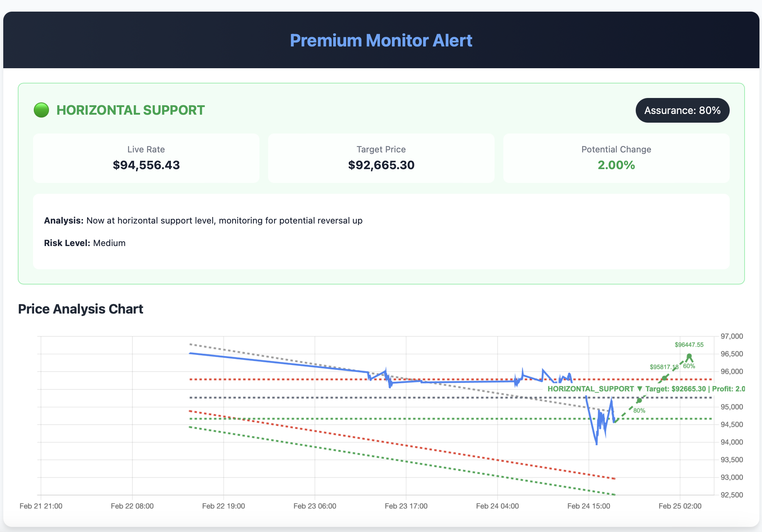Click the 94,500 y-axis label
Viewport: 762px width, 532px height.
coord(732,425)
